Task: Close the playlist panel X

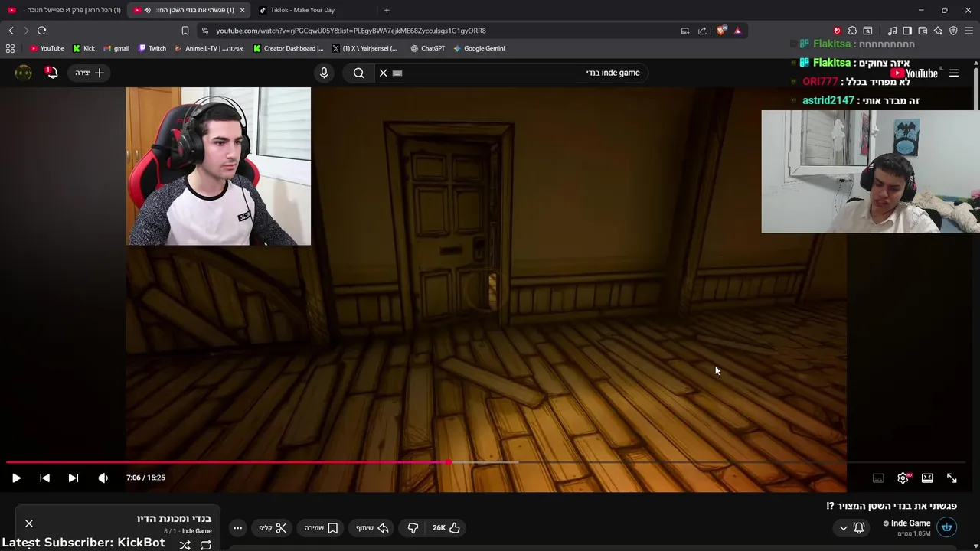Action: [x=29, y=523]
